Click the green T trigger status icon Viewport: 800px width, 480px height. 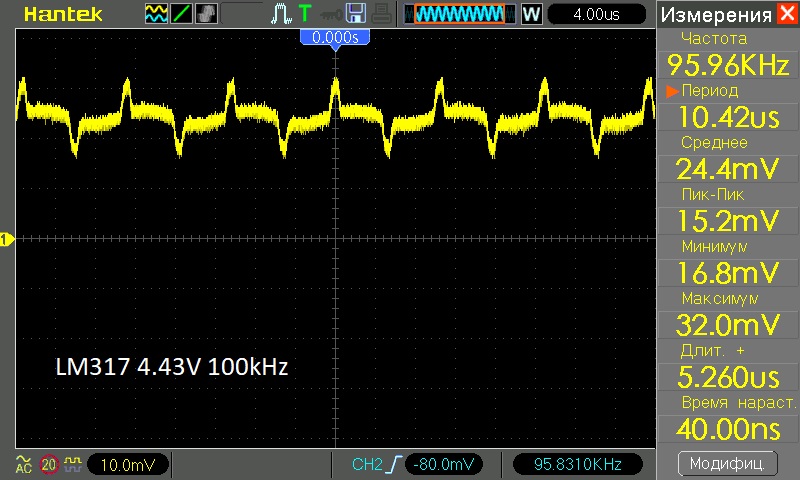305,13
